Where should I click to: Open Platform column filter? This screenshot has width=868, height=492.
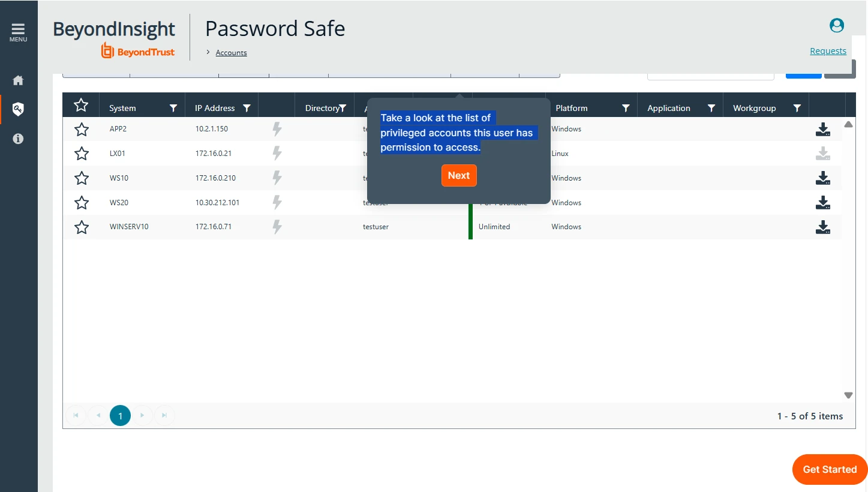pos(626,109)
